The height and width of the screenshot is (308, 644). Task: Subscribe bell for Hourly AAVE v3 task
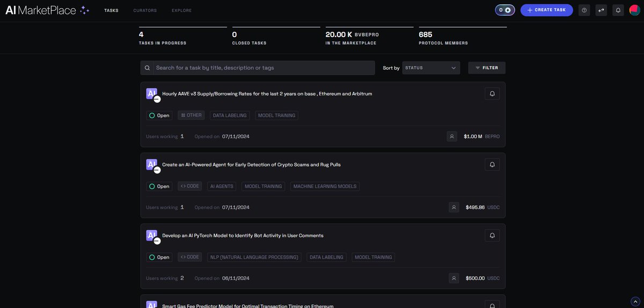click(x=492, y=93)
